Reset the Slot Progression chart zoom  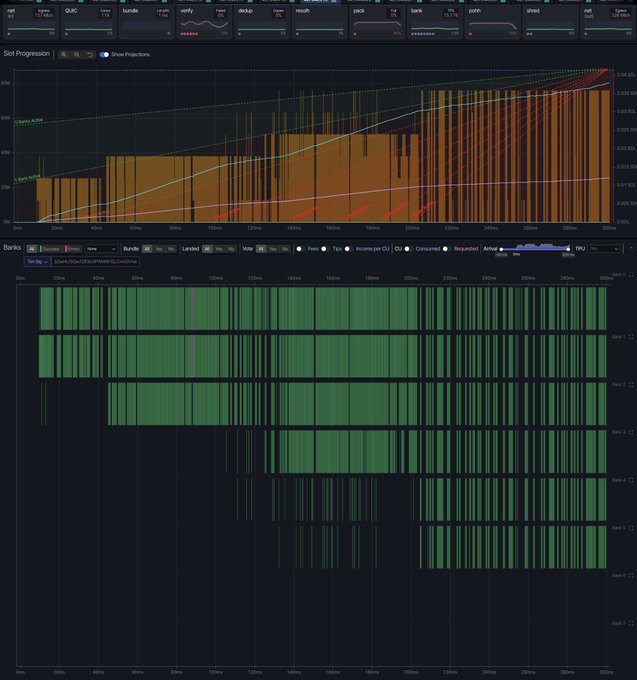[x=90, y=55]
